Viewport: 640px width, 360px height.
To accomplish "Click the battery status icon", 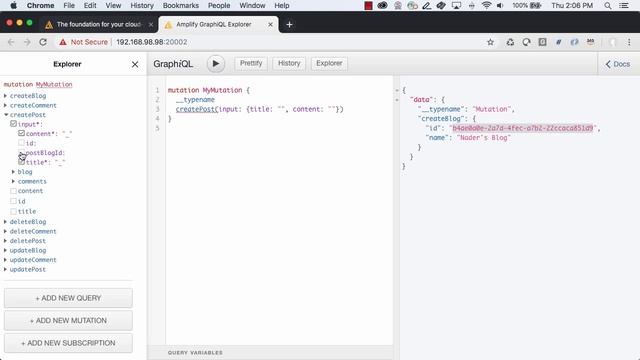I will point(536,5).
